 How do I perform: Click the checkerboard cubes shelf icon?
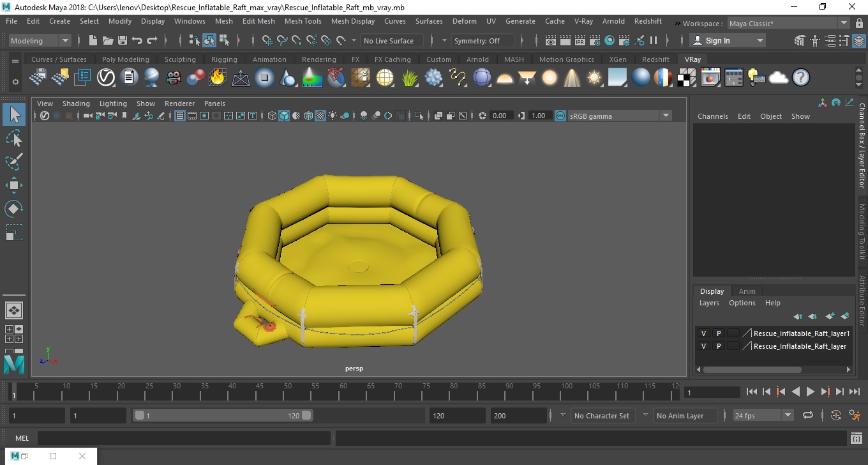pos(687,78)
